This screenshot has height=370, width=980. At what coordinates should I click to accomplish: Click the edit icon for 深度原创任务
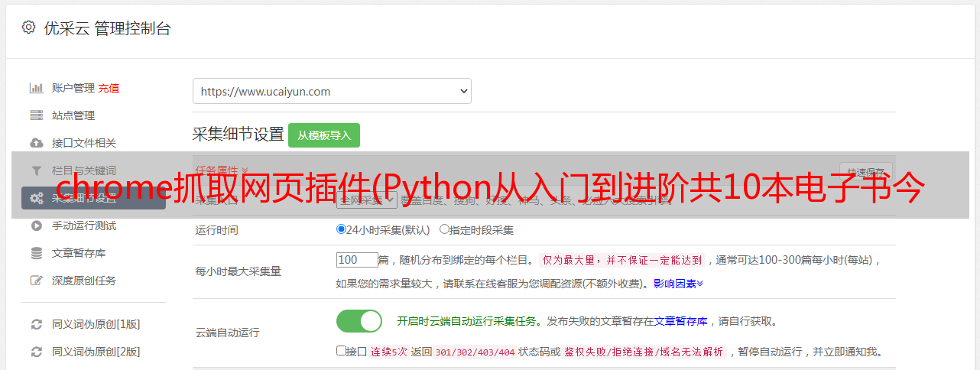click(x=36, y=281)
